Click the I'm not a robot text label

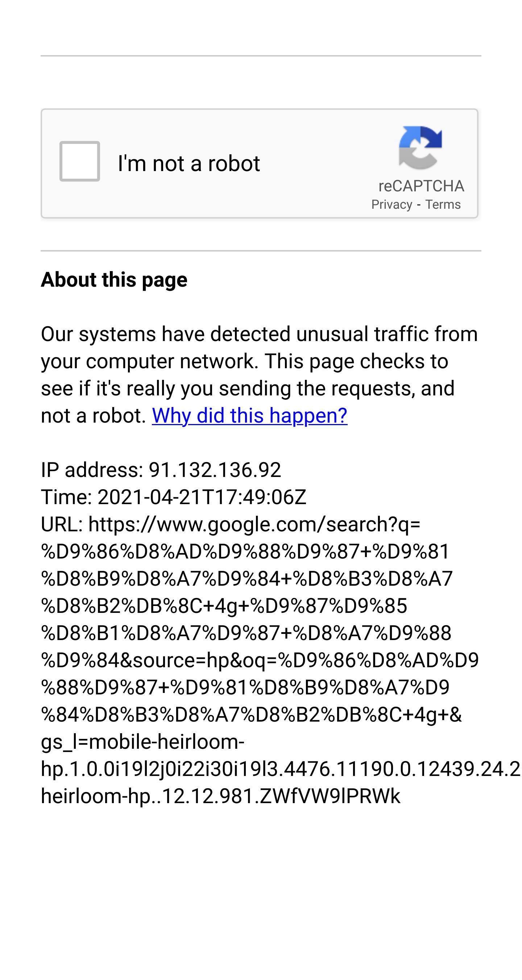tap(189, 163)
